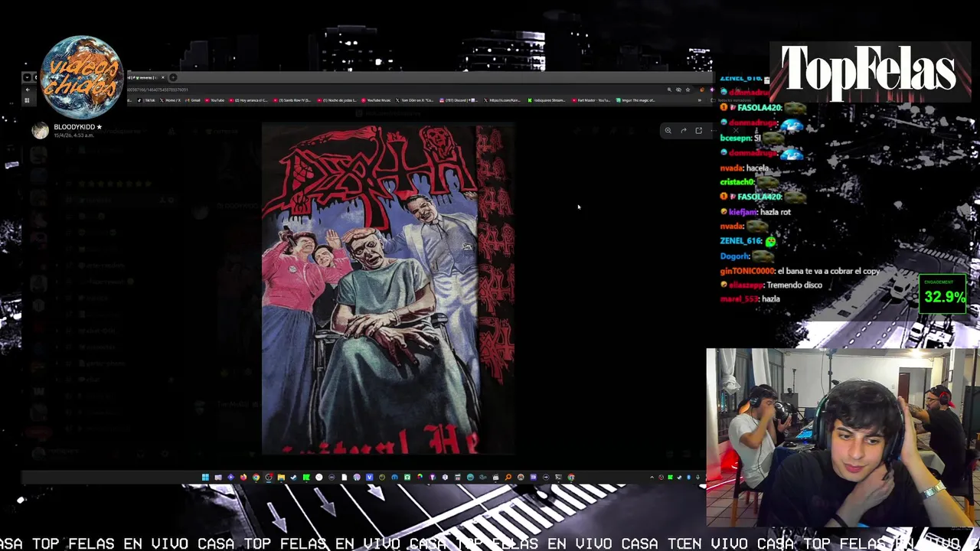
Task: Click the Steam system tray icon
Action: [679, 478]
